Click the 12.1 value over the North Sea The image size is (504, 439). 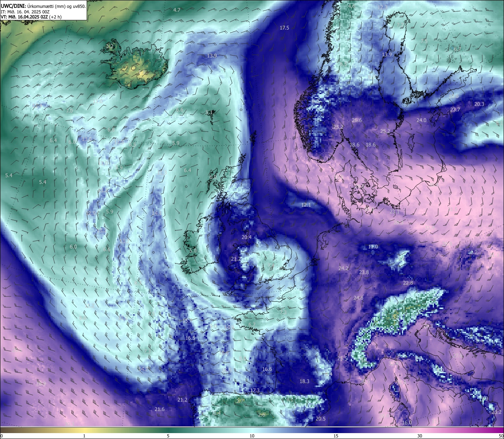(306, 205)
